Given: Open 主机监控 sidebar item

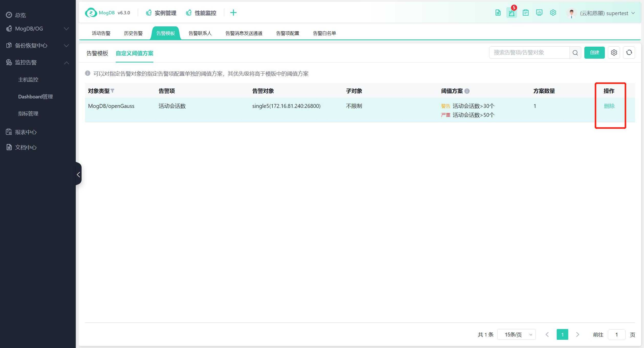Looking at the screenshot, I should click(28, 79).
